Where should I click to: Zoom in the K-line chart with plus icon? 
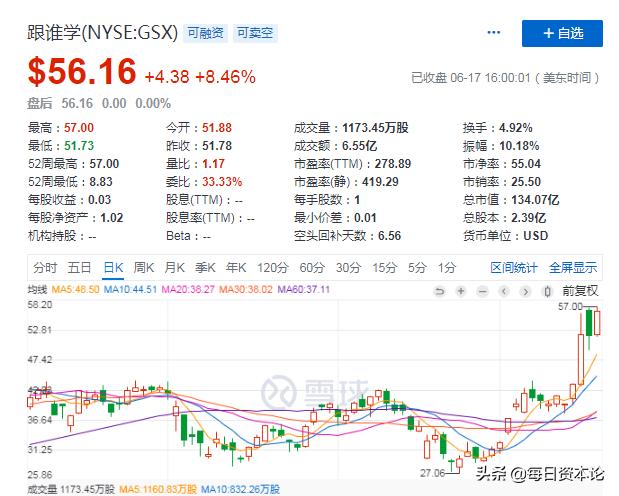[x=461, y=291]
